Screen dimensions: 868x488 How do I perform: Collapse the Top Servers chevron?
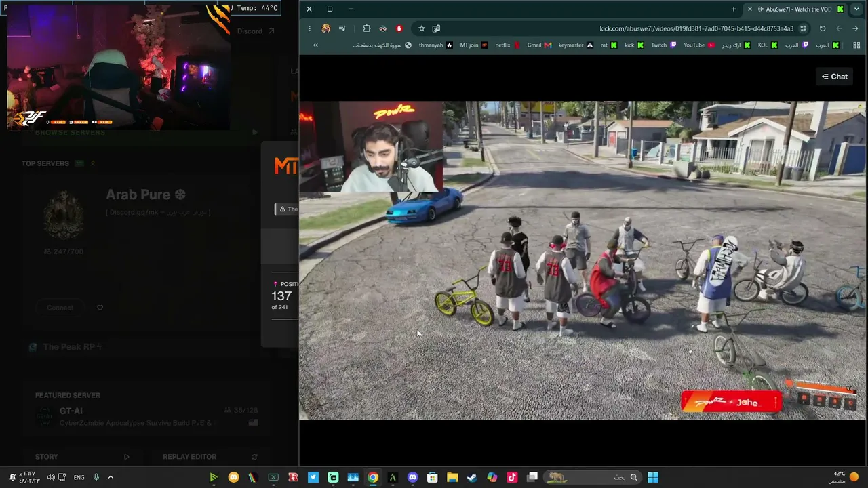pyautogui.click(x=92, y=163)
